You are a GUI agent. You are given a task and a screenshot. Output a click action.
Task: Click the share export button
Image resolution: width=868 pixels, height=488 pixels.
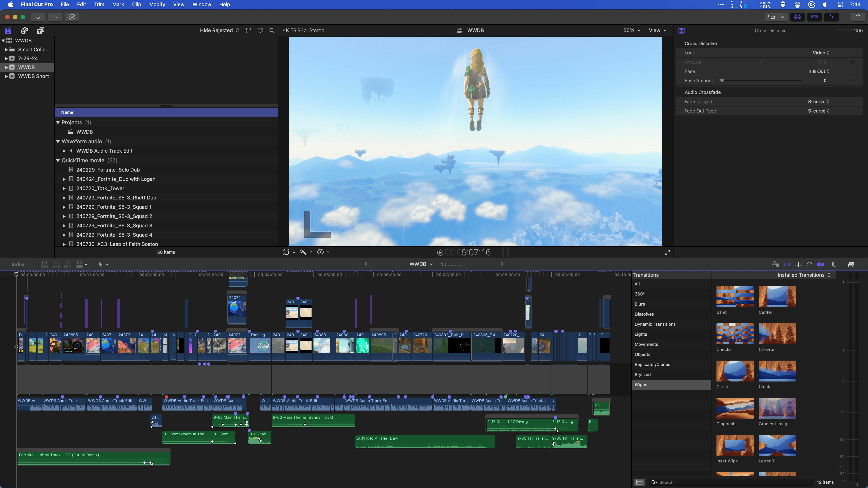[858, 17]
